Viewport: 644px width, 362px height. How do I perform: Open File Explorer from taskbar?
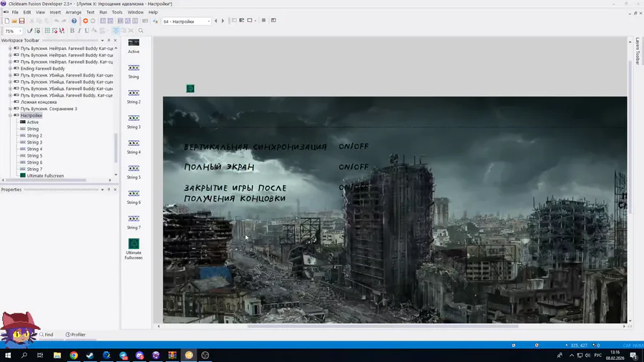(x=57, y=355)
